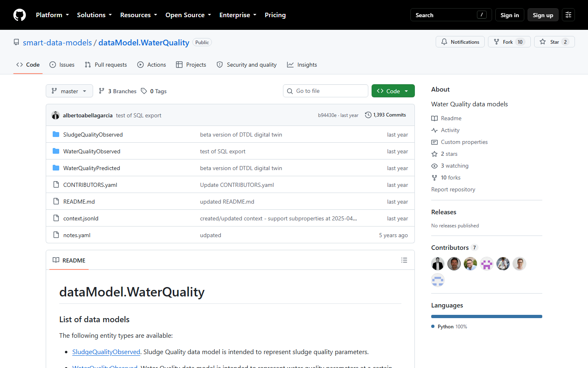The height and width of the screenshot is (368, 588).
Task: Open albertoabellagarcia's avatar
Action: (56, 115)
